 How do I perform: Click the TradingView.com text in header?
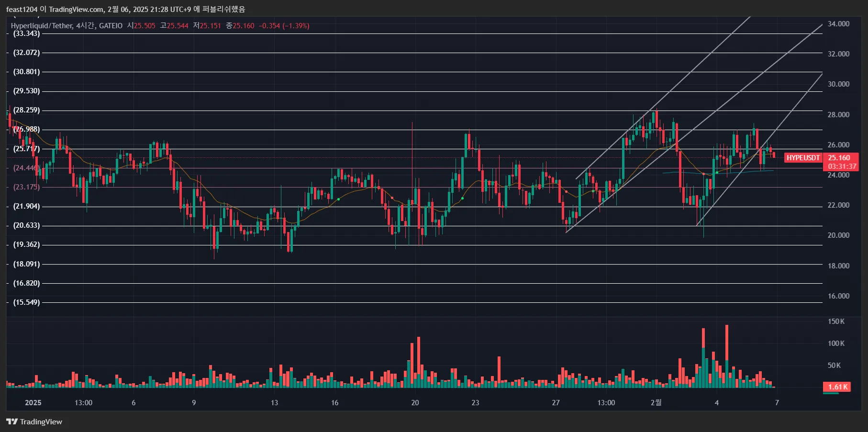(76, 10)
